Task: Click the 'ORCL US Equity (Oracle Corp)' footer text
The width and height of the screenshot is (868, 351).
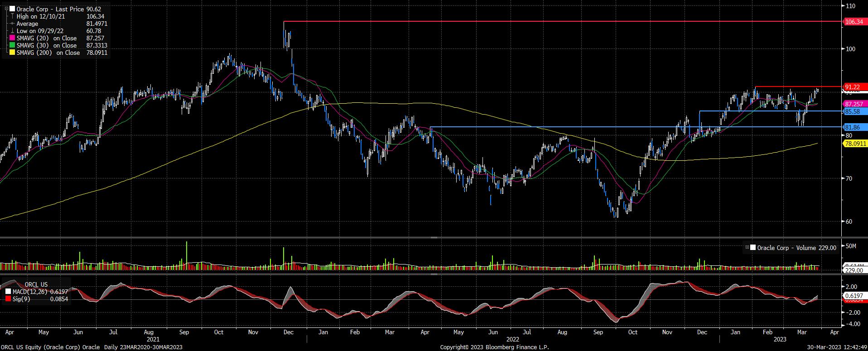Action: pyautogui.click(x=41, y=347)
